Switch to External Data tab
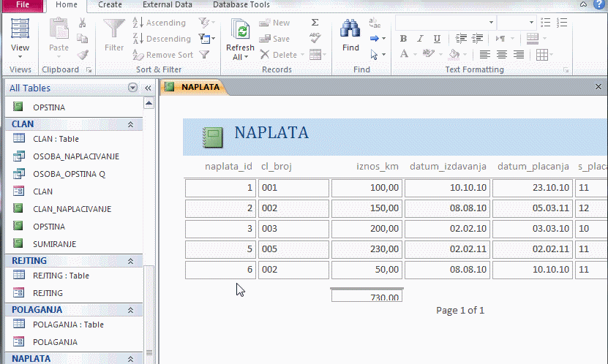 pos(167,4)
